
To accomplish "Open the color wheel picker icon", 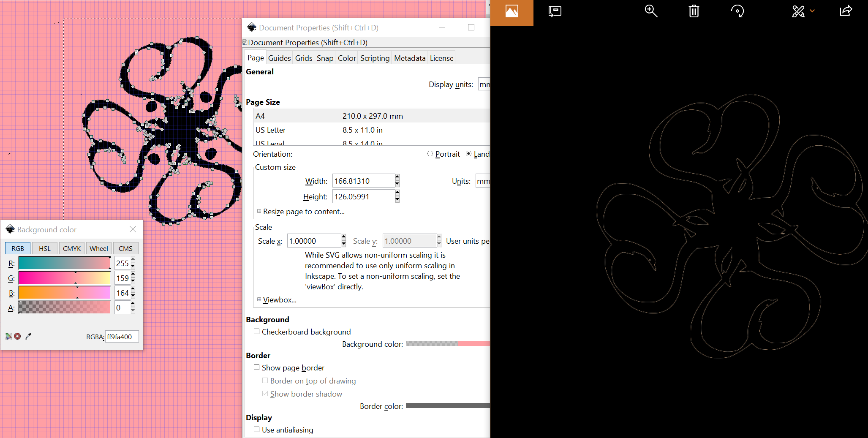I will (x=9, y=336).
